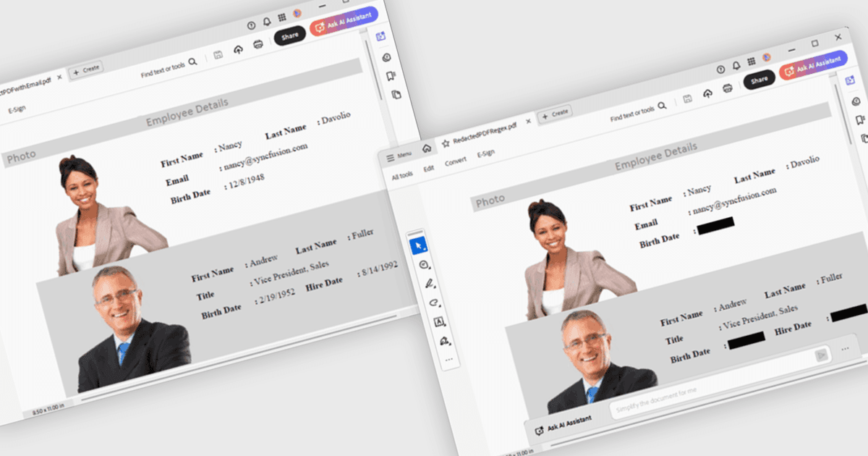868x456 pixels.
Task: Select the arrow Select tool in the right window toolbar
Action: click(419, 246)
